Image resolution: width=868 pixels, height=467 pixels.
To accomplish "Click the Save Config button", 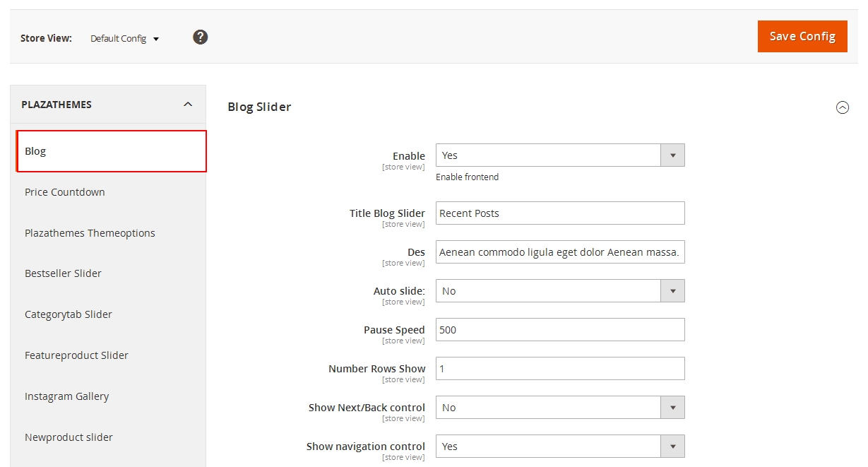I will tap(802, 36).
